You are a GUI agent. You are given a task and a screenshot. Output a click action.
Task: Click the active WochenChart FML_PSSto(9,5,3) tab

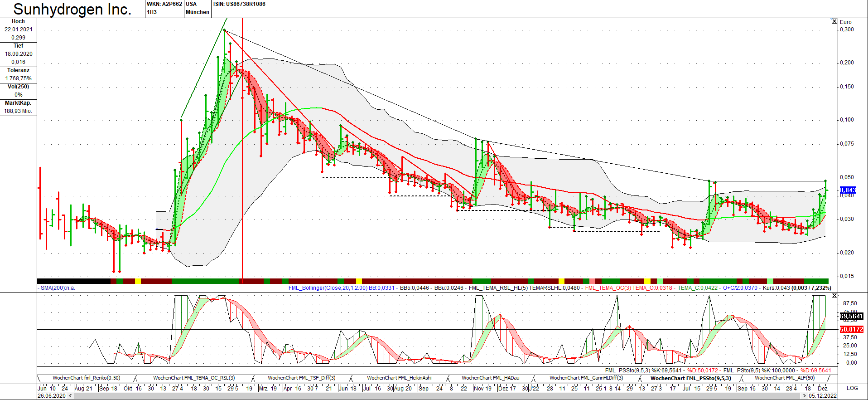[x=690, y=378]
